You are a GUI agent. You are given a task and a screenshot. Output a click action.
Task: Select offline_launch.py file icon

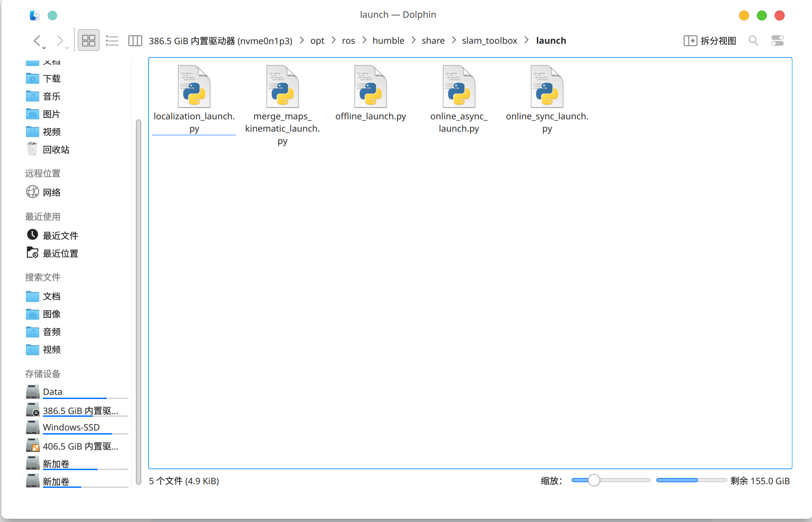pyautogui.click(x=371, y=86)
